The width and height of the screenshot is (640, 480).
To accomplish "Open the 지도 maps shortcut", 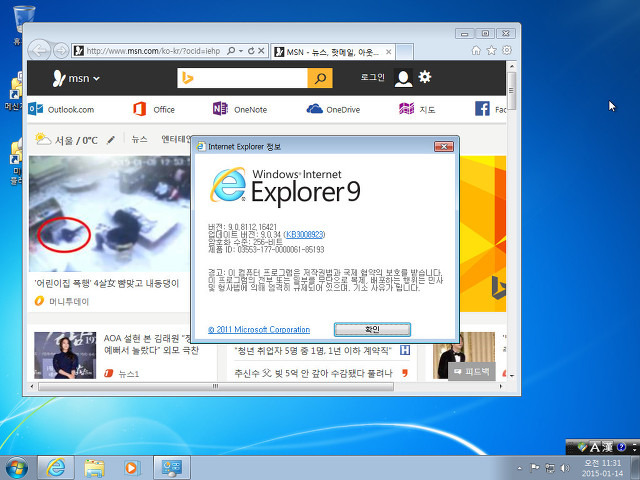I will click(417, 109).
